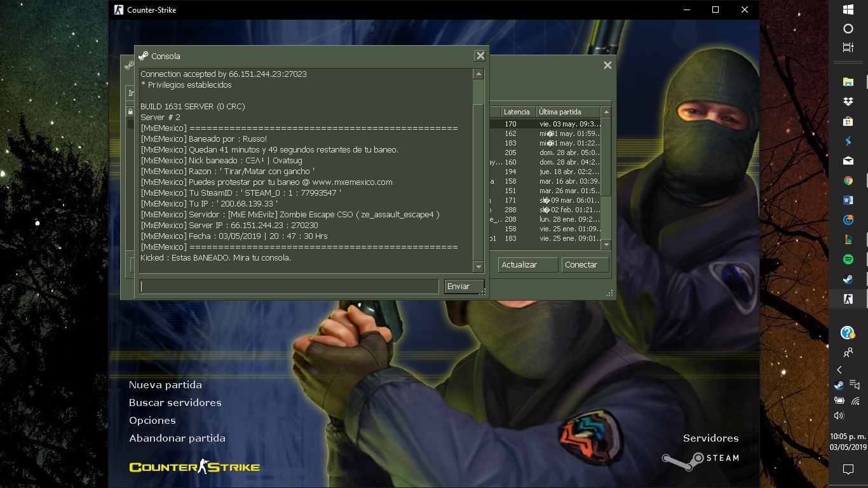Open Spotify from the taskbar

point(848,259)
